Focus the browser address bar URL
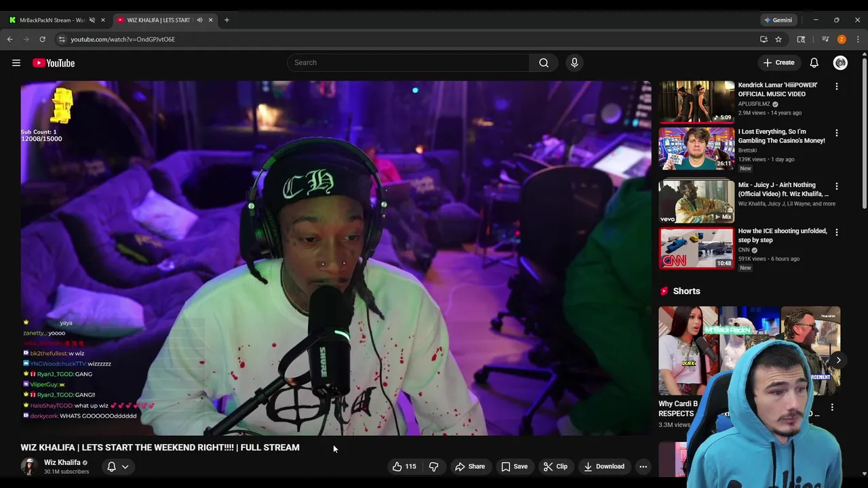 point(123,39)
